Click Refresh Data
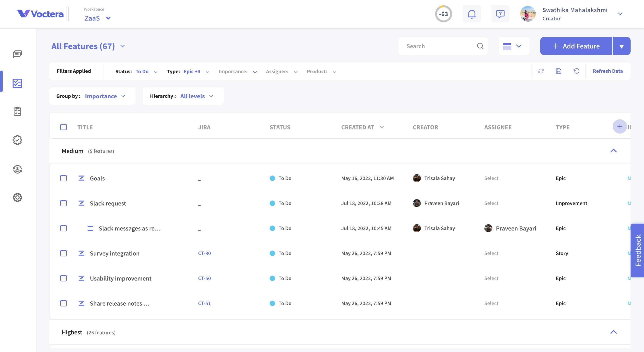644x352 pixels. point(608,71)
